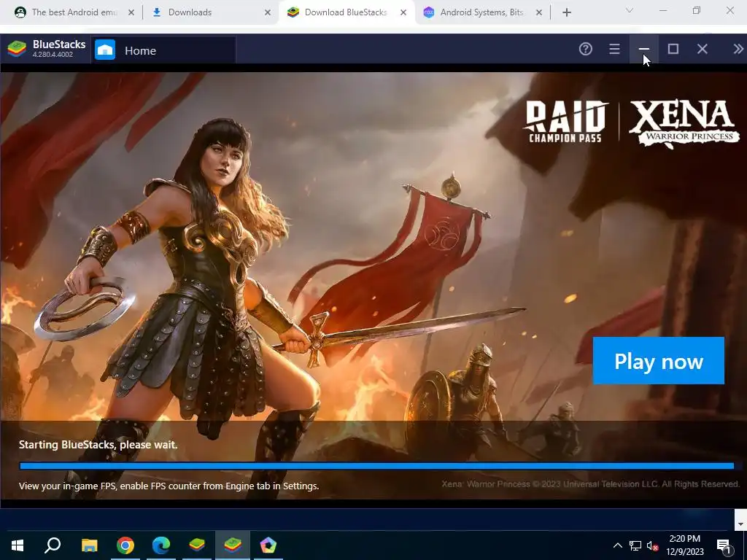Close the BlueStacks window

click(x=703, y=49)
